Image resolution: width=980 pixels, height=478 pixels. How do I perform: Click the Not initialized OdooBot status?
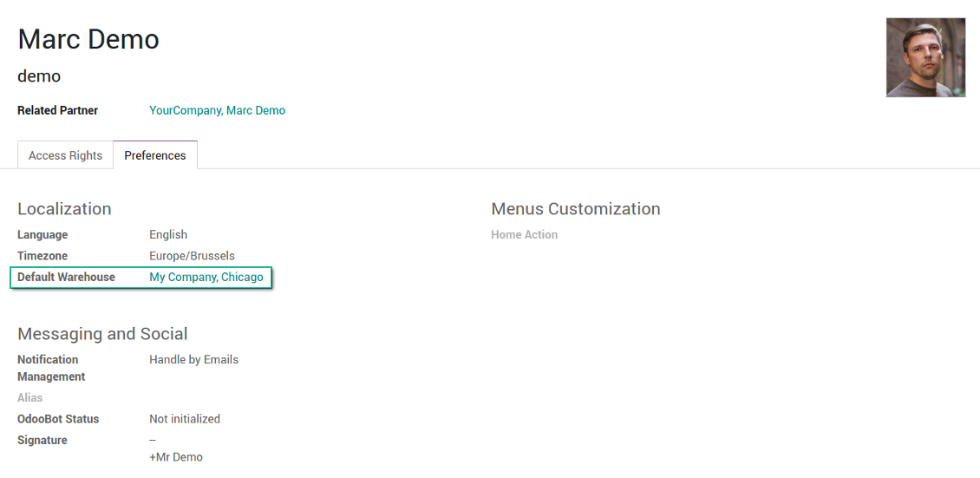coord(185,419)
